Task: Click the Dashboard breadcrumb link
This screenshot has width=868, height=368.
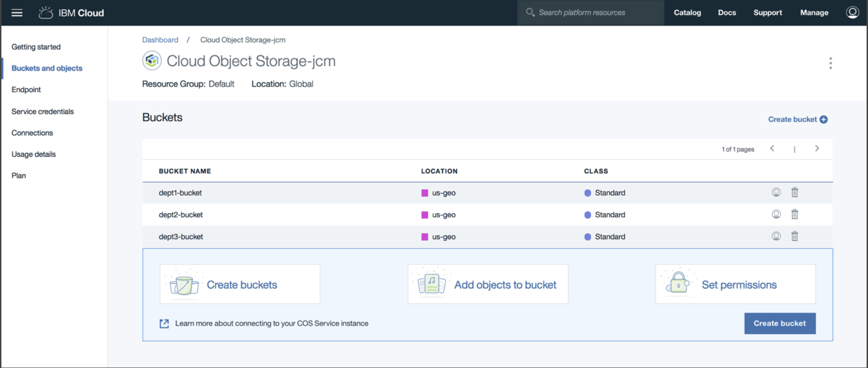Action: 160,40
